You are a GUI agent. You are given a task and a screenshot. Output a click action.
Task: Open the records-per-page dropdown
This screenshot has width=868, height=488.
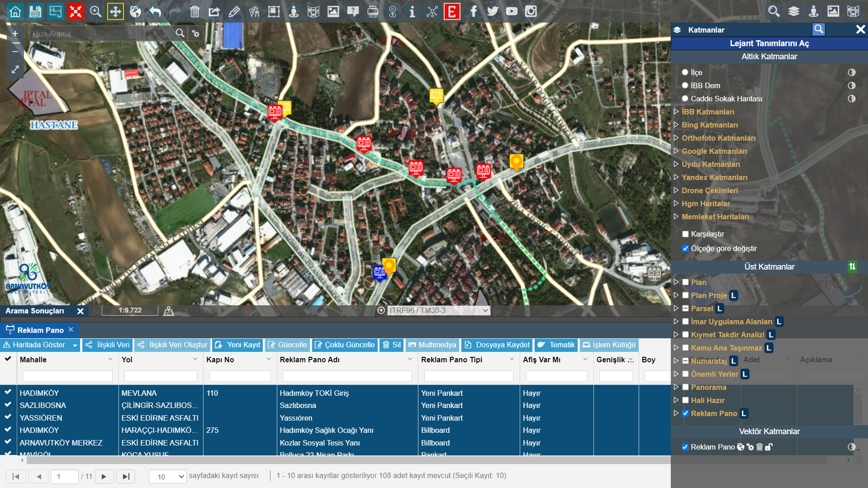pyautogui.click(x=167, y=476)
